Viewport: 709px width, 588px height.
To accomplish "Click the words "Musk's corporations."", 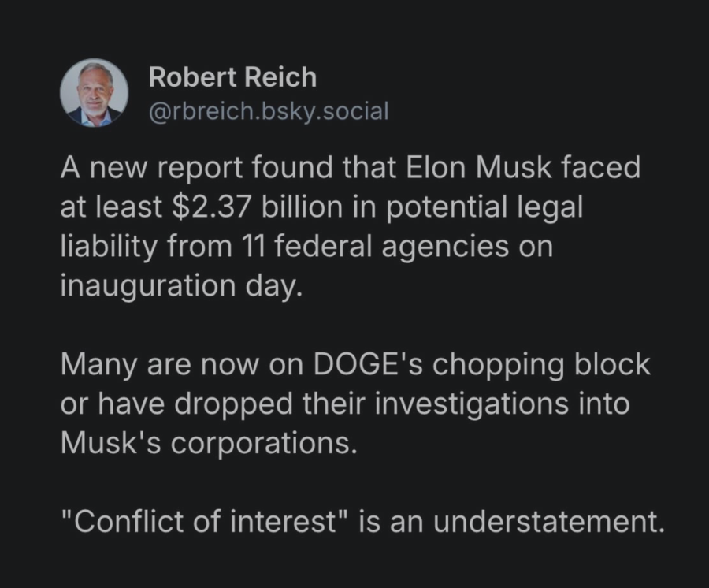I will point(208,443).
